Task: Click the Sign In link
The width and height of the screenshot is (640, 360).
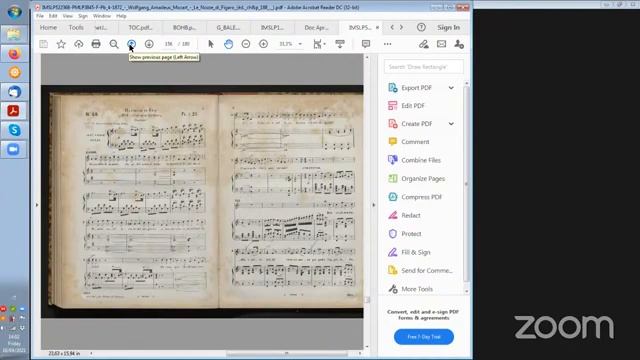Action: click(449, 27)
